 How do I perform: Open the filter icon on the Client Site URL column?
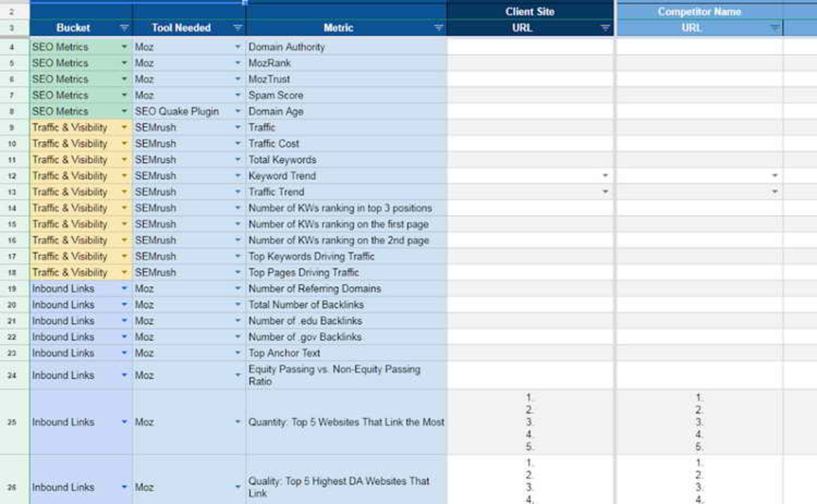point(604,28)
